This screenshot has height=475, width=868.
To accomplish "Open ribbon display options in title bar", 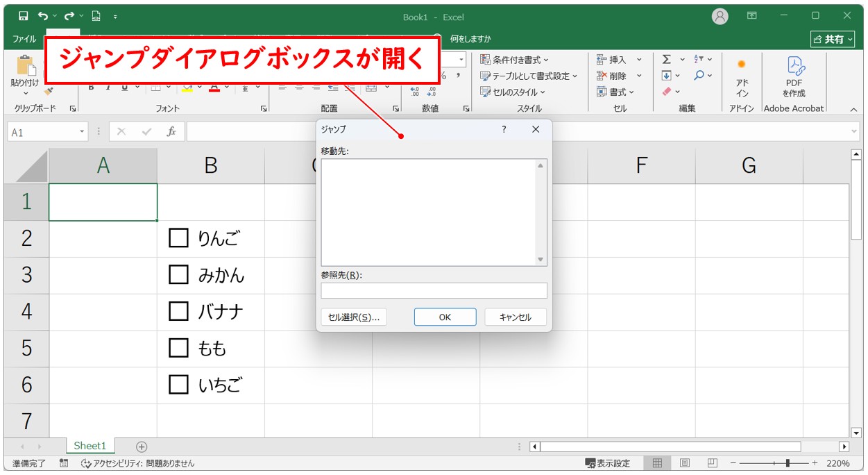I will 752,16.
